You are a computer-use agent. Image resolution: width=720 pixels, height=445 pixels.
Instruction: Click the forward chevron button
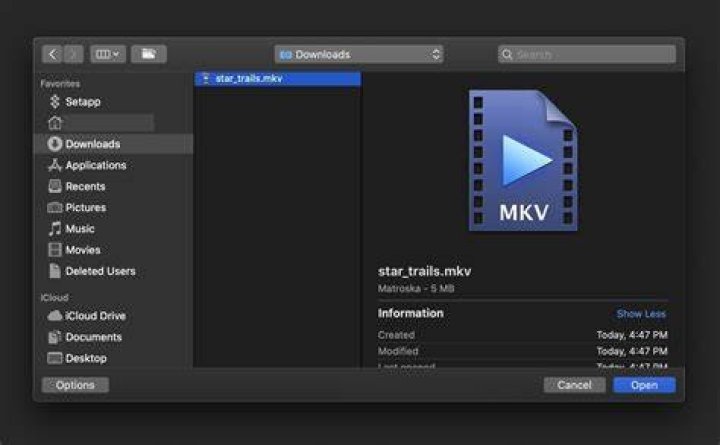pos(73,54)
